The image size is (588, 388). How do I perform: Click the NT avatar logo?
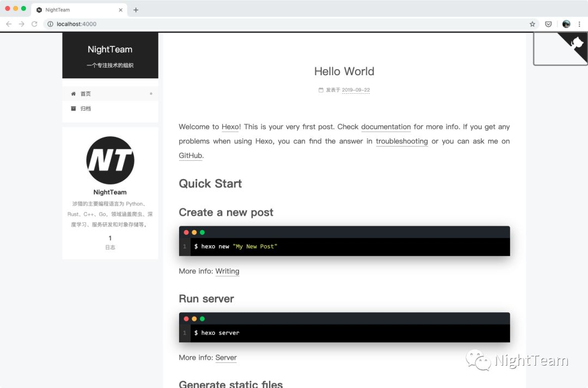(x=110, y=160)
